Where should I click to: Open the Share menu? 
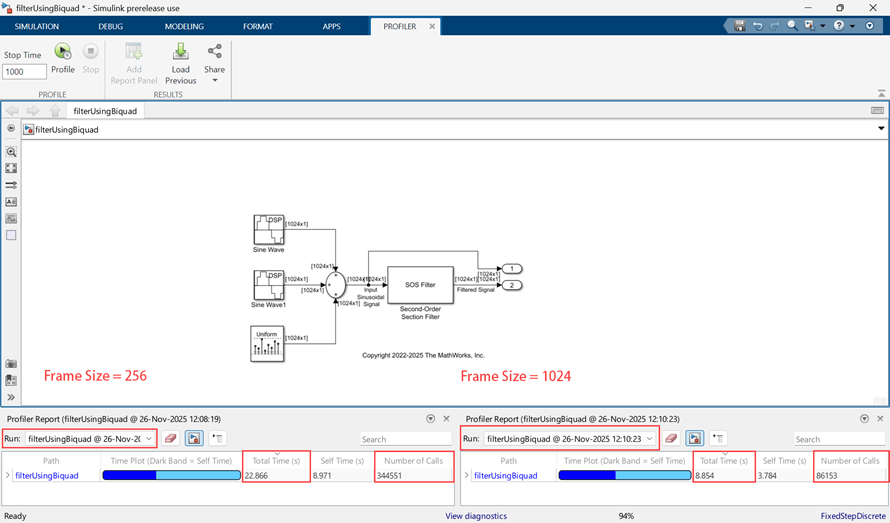[x=215, y=64]
